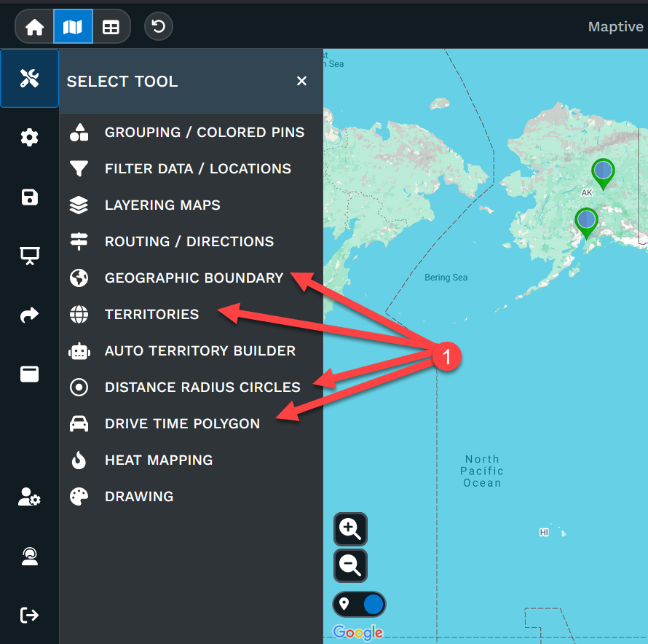Screen dimensions: 648x644
Task: Click the Grouping shapes icon
Action: [79, 133]
